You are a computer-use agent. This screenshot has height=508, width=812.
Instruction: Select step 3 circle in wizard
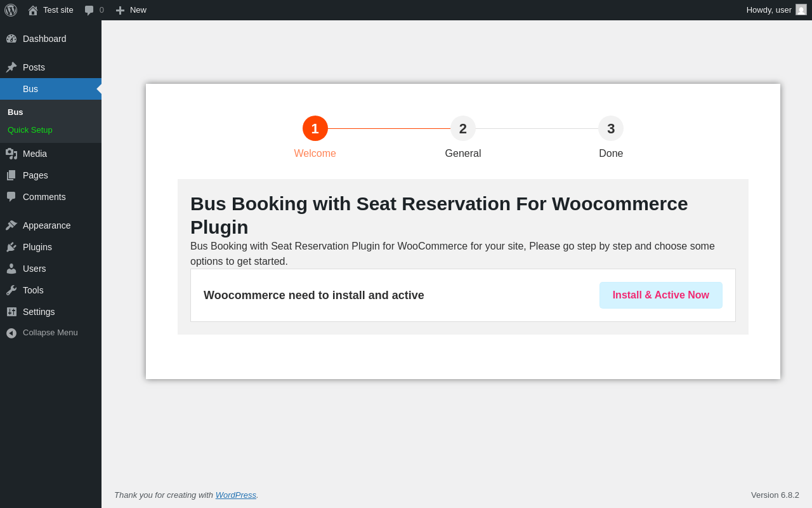coord(611,128)
